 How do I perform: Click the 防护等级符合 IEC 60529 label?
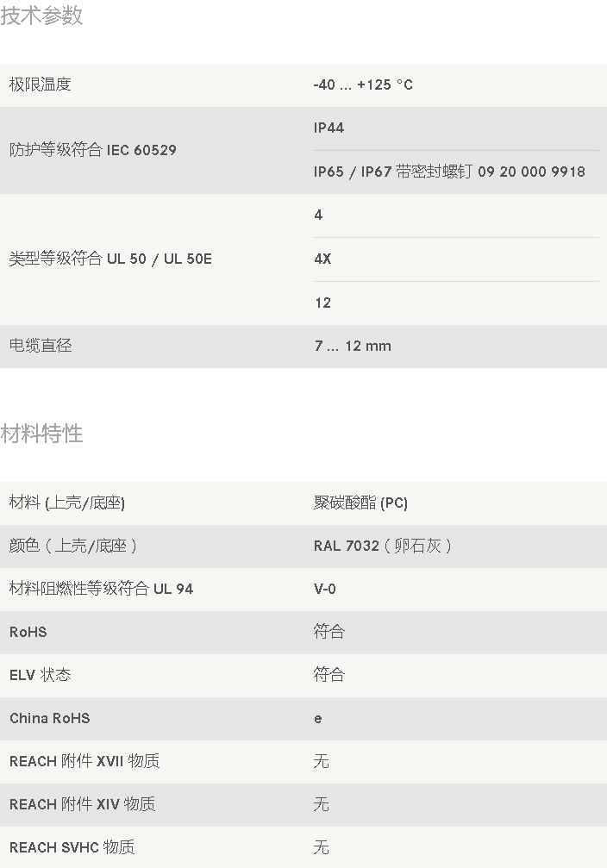(x=93, y=150)
